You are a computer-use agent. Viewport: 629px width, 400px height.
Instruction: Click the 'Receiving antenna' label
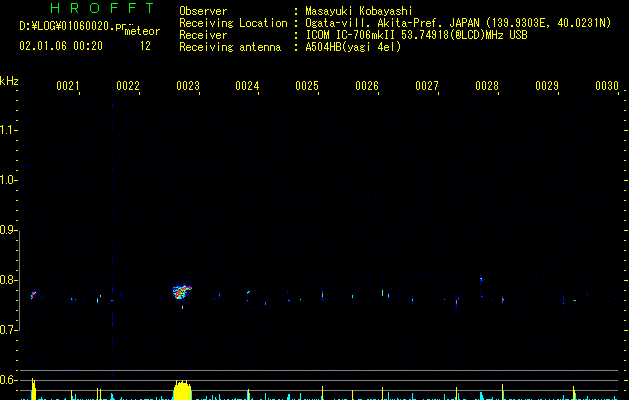pos(230,47)
